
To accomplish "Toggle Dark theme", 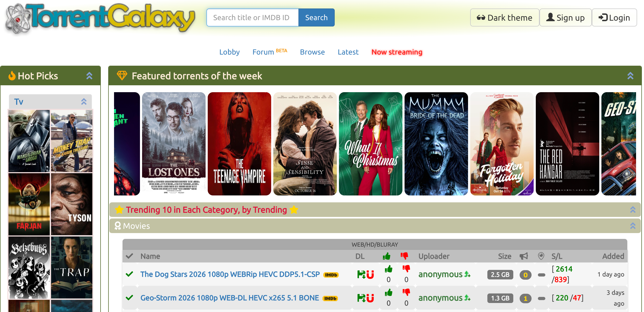I will [x=505, y=17].
